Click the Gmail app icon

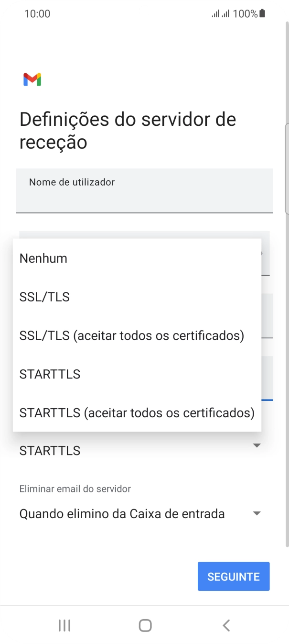click(32, 79)
